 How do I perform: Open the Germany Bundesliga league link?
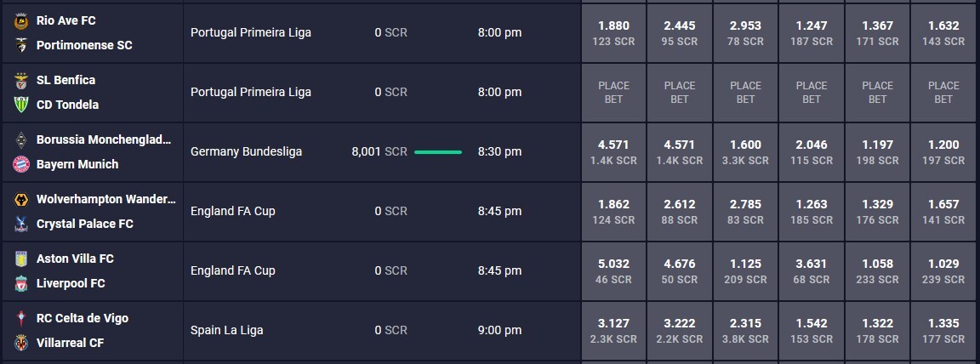pos(246,151)
